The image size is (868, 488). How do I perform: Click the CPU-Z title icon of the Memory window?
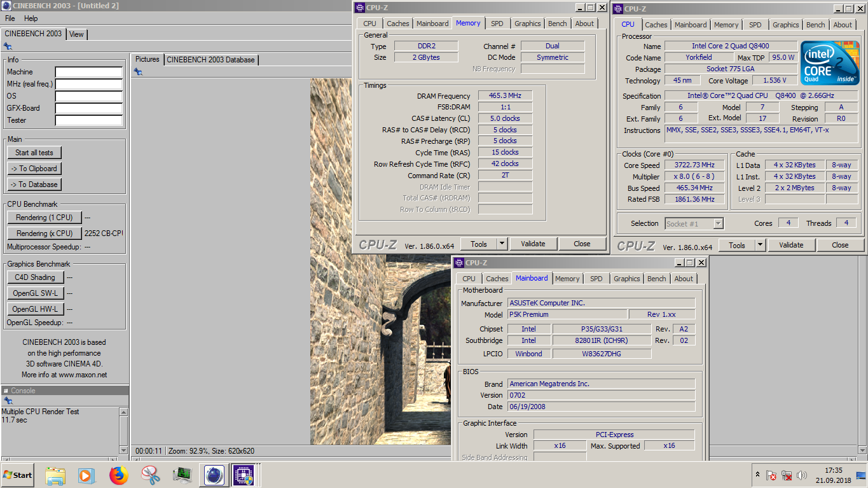(360, 8)
